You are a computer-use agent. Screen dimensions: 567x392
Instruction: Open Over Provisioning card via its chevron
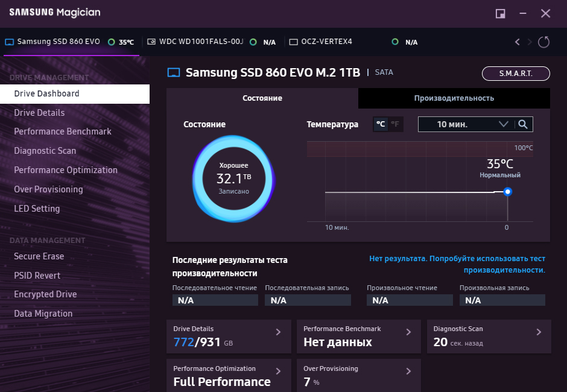408,371
